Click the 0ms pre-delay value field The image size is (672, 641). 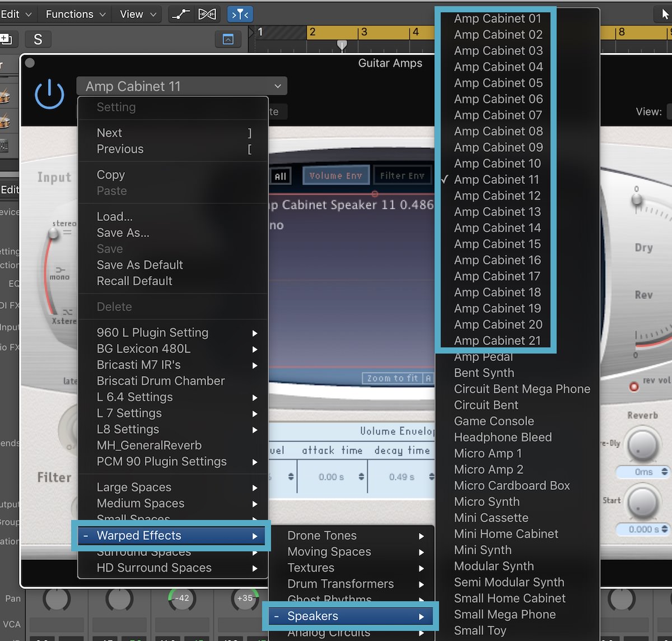[x=643, y=472]
